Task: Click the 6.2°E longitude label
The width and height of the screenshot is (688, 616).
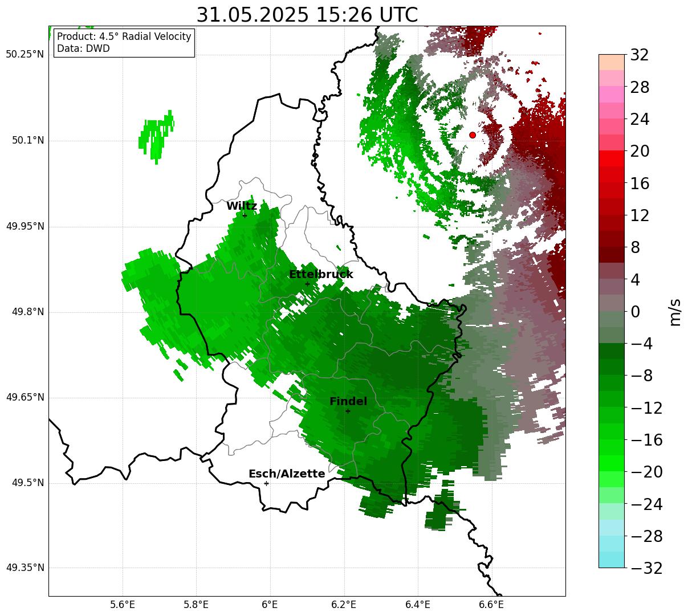Action: click(344, 605)
